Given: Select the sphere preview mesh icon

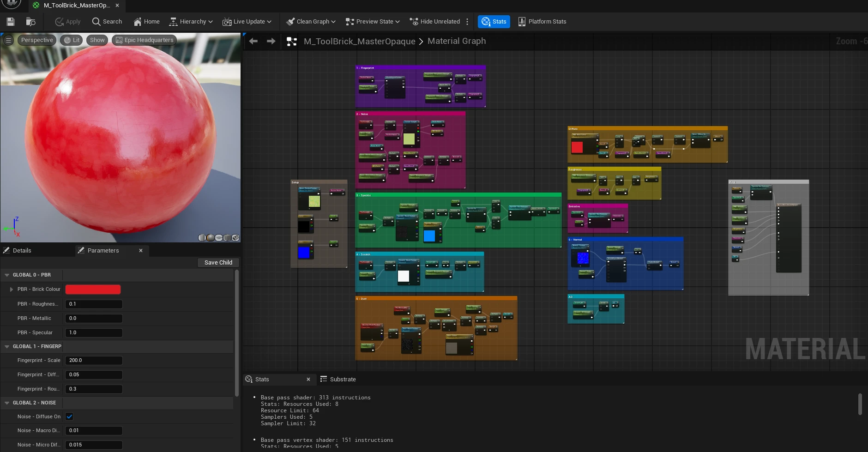Looking at the screenshot, I should (211, 238).
